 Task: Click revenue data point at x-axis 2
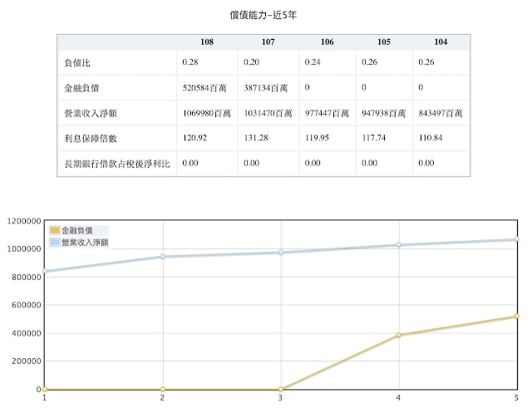tap(163, 257)
